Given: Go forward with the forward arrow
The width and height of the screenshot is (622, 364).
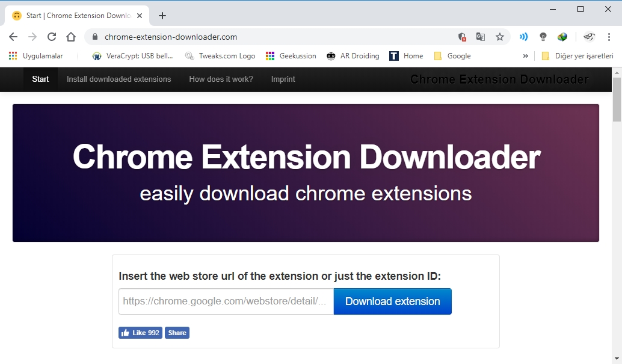Looking at the screenshot, I should pos(32,37).
